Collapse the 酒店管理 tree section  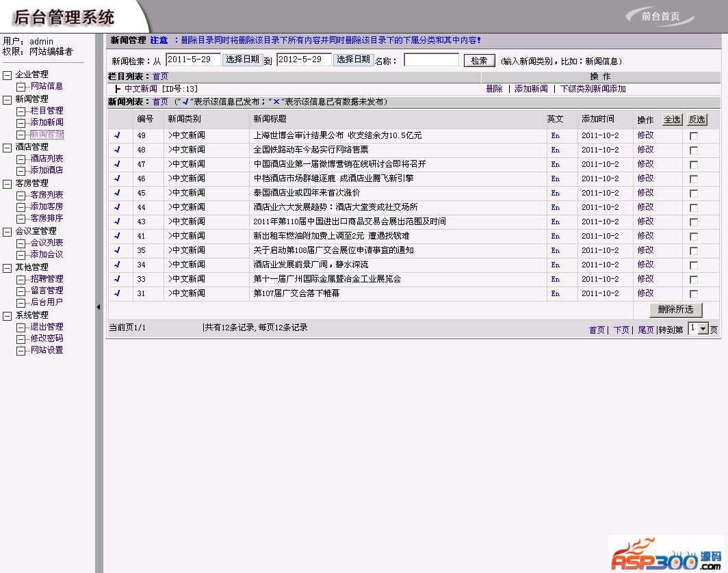click(x=8, y=148)
